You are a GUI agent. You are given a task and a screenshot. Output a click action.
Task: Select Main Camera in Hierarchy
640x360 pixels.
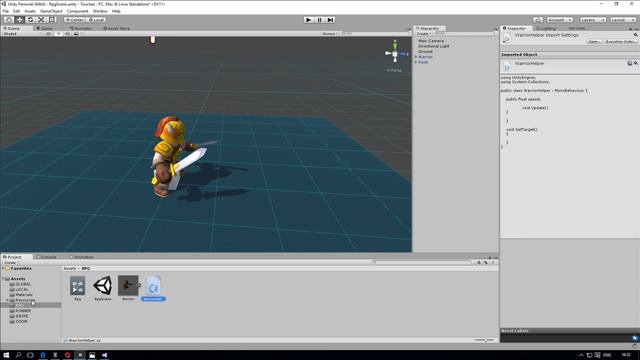tap(431, 41)
